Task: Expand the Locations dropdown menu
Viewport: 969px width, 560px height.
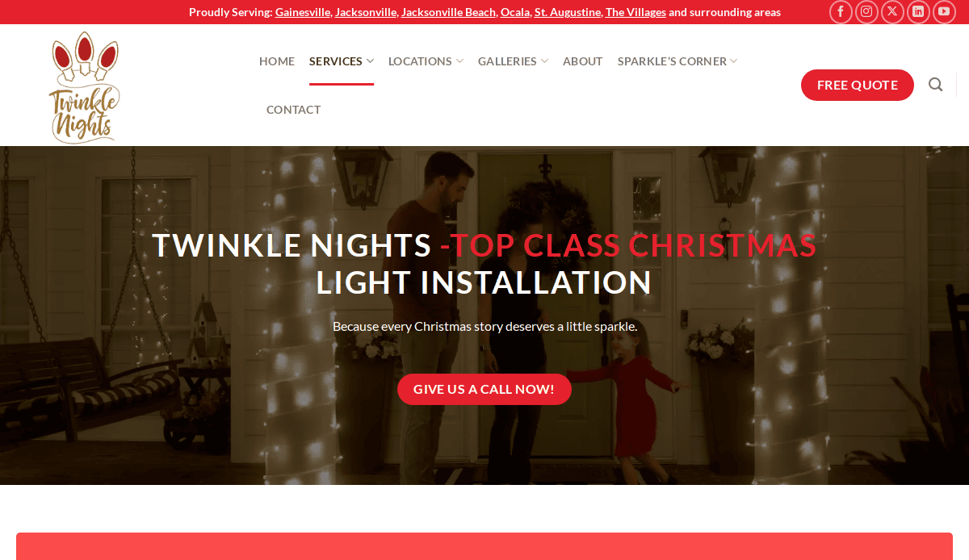Action: point(426,61)
